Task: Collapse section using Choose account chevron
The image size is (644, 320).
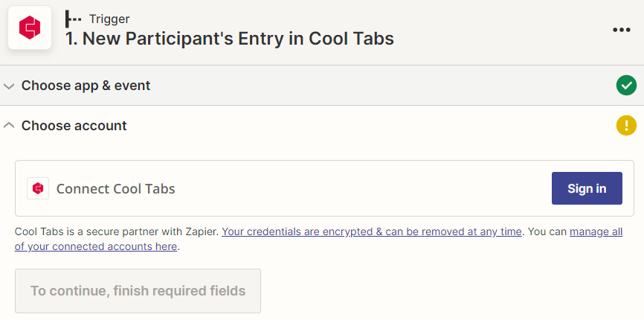Action: (9, 125)
